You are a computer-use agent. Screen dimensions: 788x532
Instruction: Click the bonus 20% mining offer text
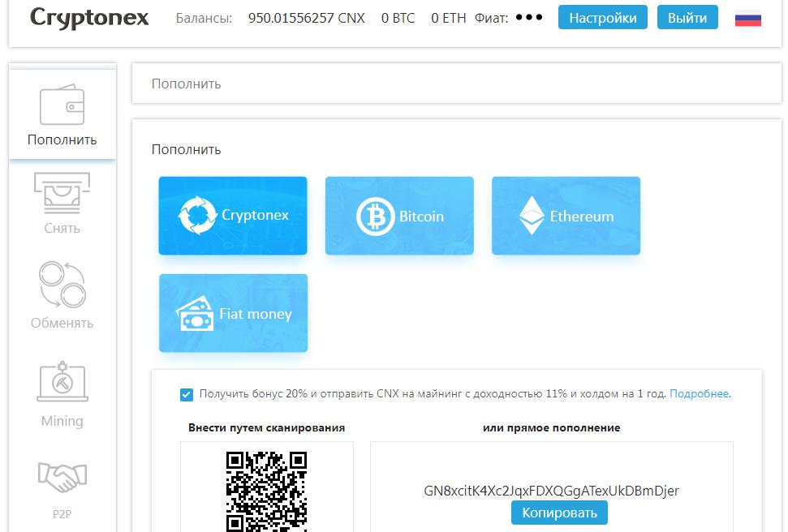[433, 394]
